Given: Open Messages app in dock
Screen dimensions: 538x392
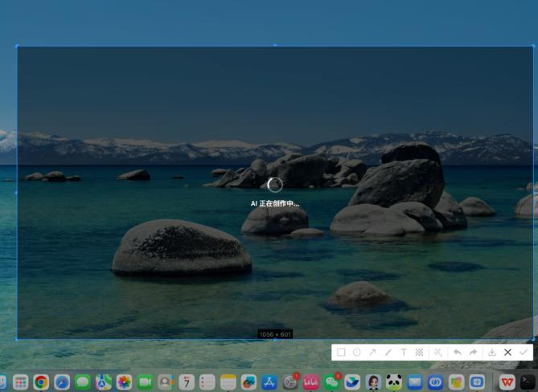Looking at the screenshot, I should pos(83,382).
